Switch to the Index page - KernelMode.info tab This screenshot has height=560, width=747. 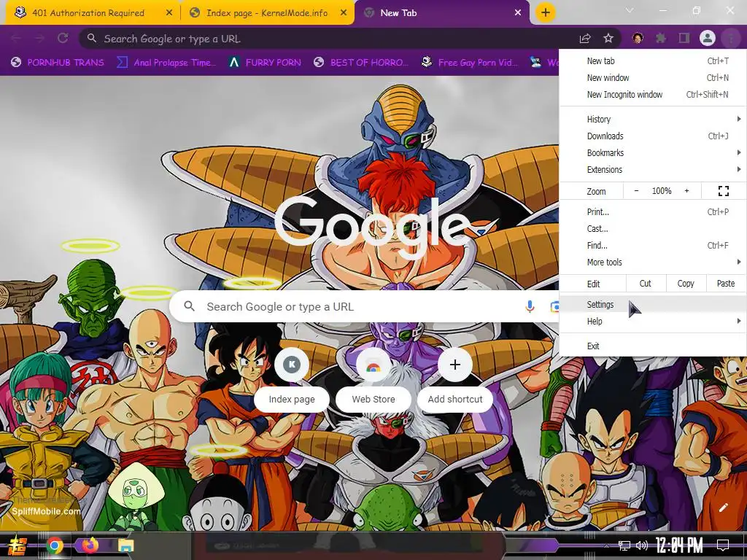pyautogui.click(x=267, y=13)
